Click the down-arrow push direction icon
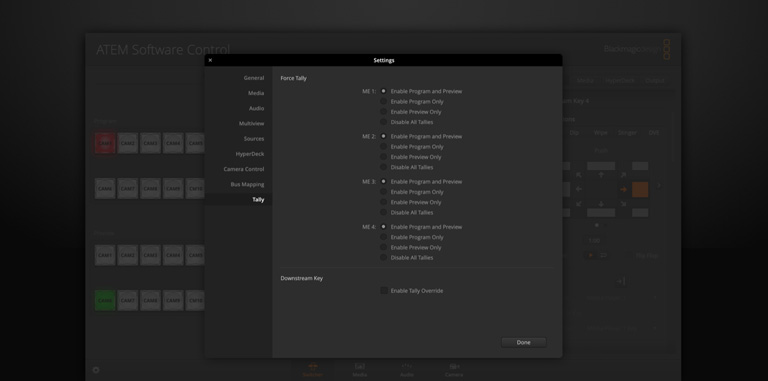The width and height of the screenshot is (768, 381). coord(601,204)
